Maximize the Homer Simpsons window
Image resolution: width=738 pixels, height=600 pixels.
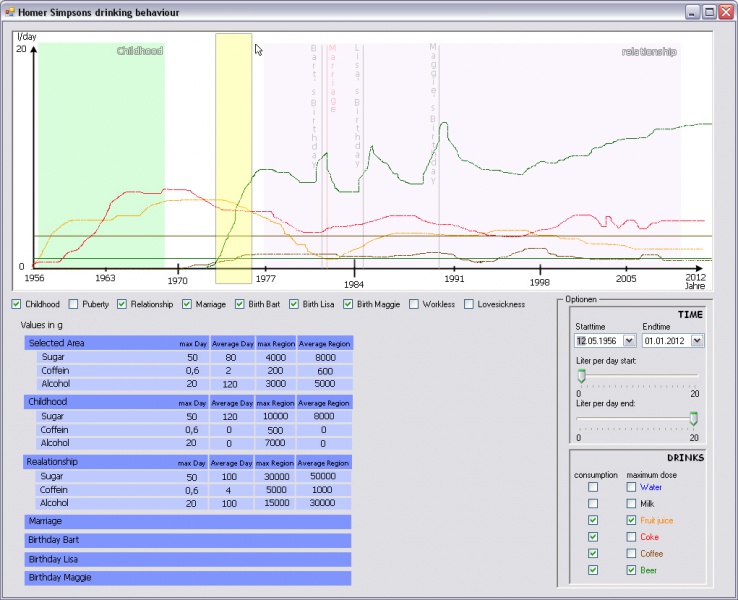[x=709, y=12]
